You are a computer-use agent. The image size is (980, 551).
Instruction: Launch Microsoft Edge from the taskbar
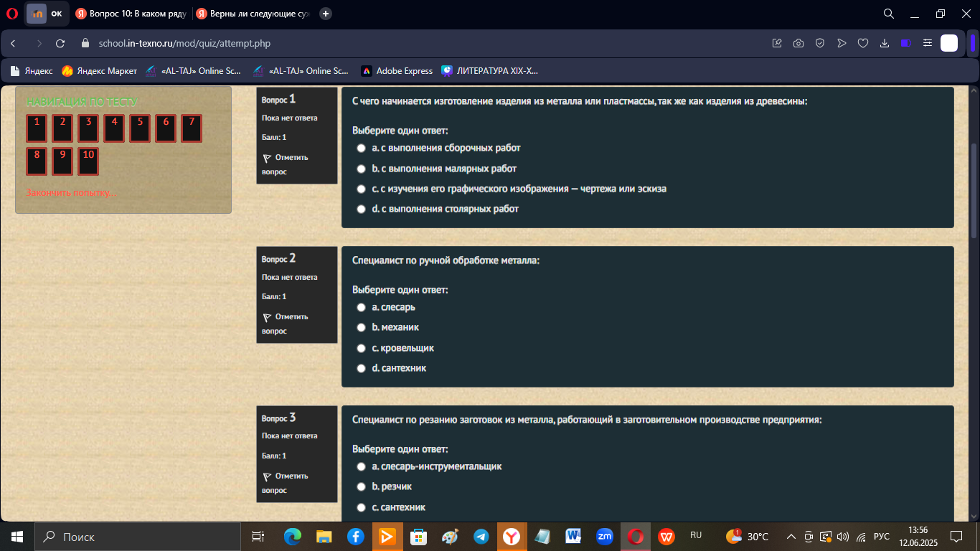click(293, 537)
